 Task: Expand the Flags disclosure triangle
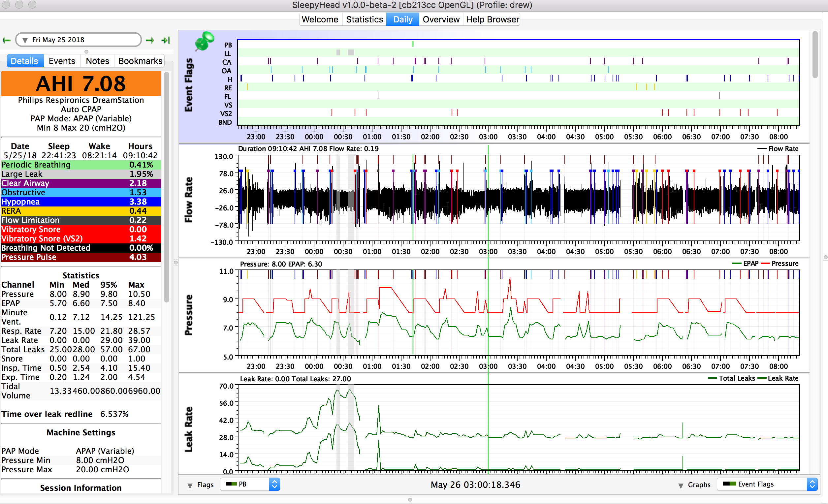tap(190, 485)
